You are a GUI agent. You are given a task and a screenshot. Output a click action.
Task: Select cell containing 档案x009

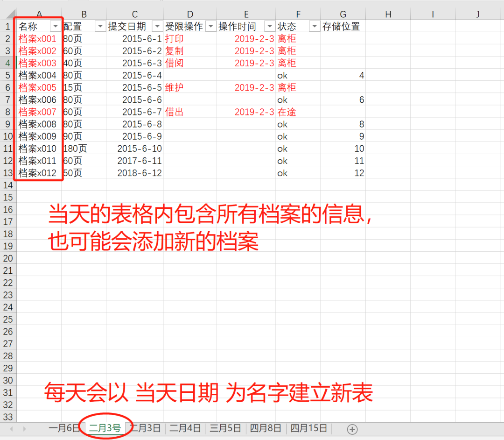(x=39, y=136)
